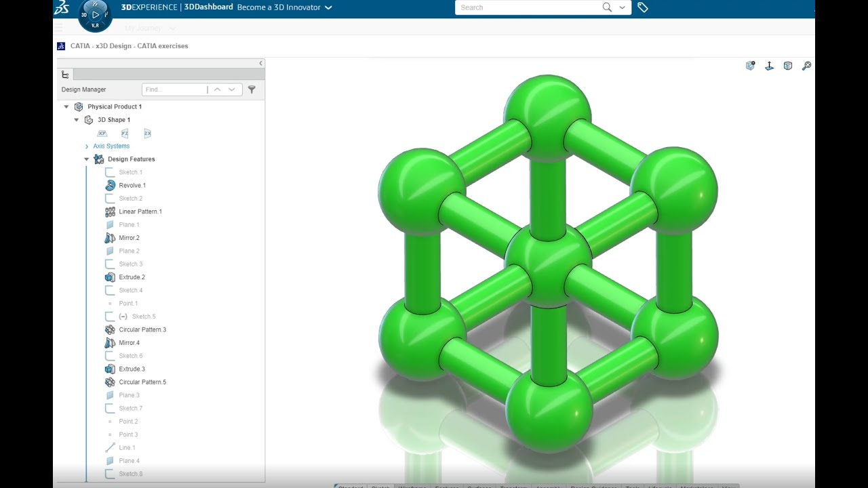This screenshot has width=868, height=488.
Task: Select Point.2 in the tree
Action: [x=128, y=422]
